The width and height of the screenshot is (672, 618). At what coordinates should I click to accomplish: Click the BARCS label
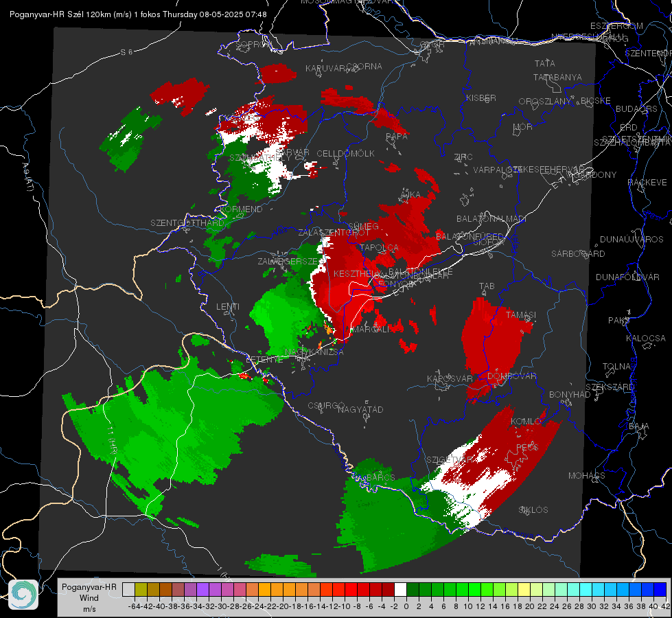(x=380, y=477)
